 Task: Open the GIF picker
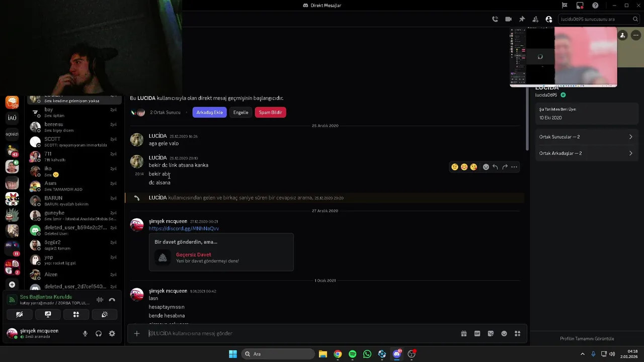tap(477, 333)
